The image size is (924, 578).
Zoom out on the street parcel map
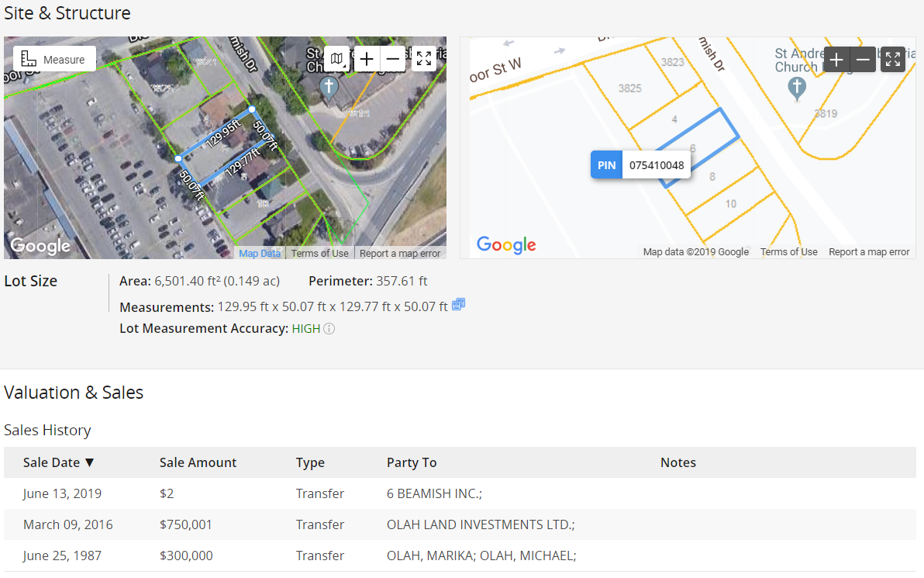click(863, 60)
